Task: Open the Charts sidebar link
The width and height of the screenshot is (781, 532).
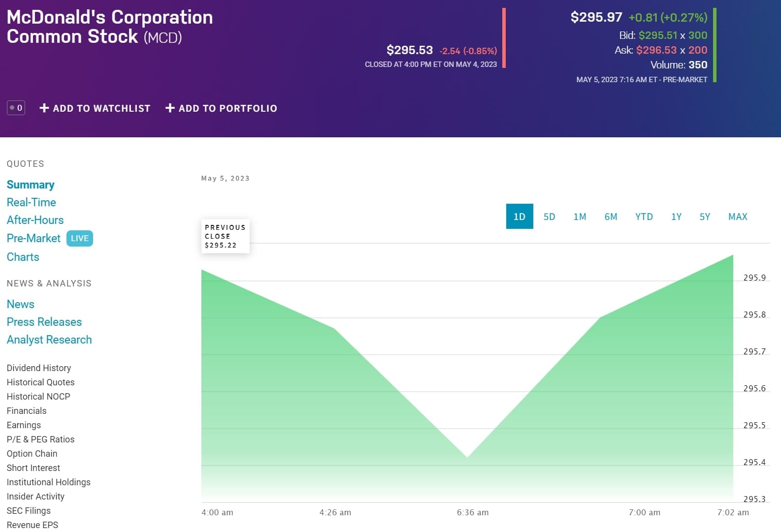Action: pyautogui.click(x=23, y=257)
